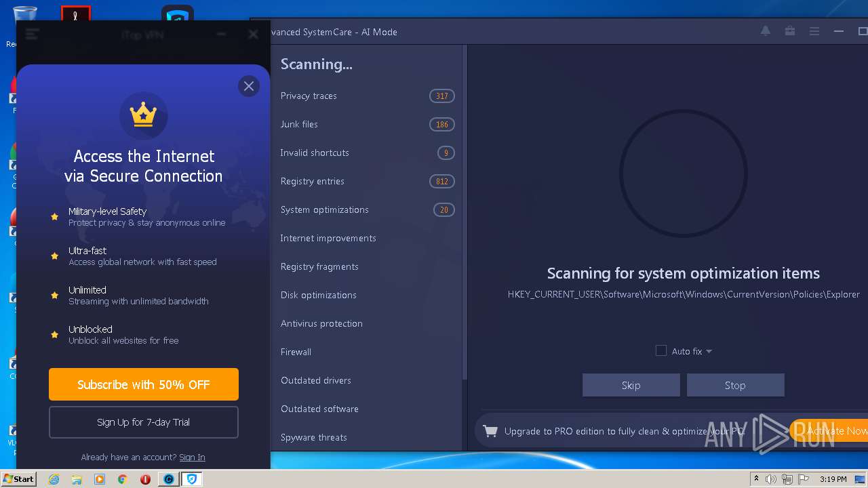
Task: Follow the Sign In link
Action: (x=192, y=457)
